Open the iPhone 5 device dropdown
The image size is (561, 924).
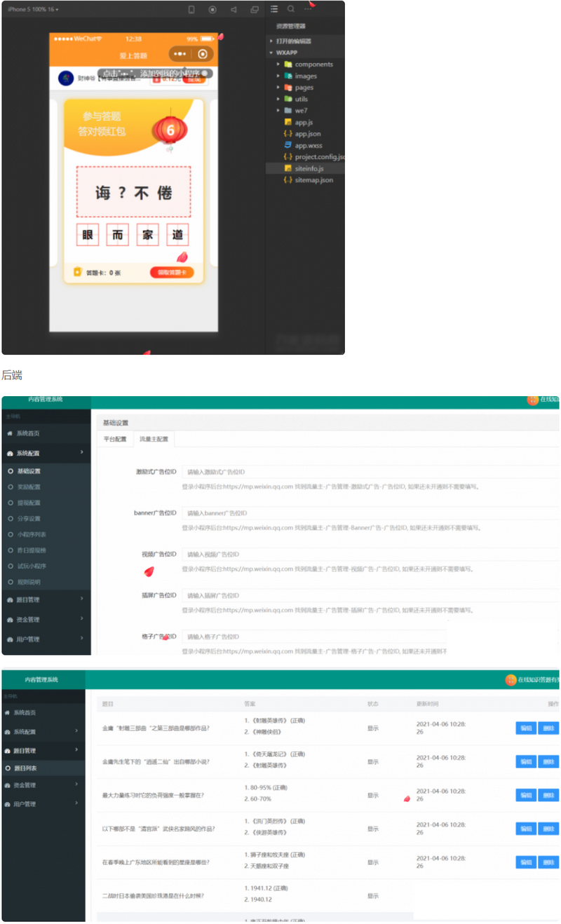click(33, 9)
